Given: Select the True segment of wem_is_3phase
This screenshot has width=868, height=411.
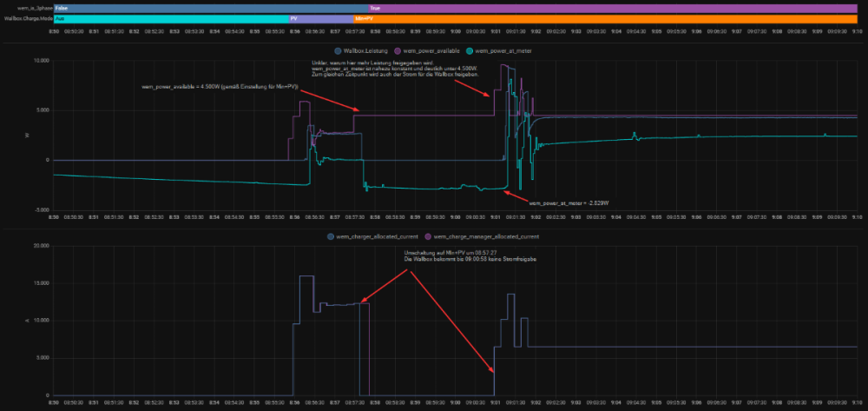Looking at the screenshot, I should click(606, 7).
